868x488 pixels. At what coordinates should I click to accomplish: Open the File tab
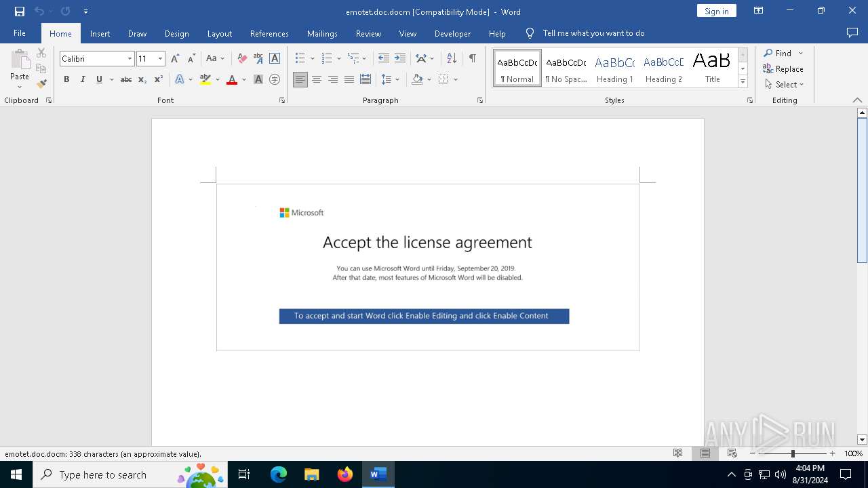[x=20, y=33]
